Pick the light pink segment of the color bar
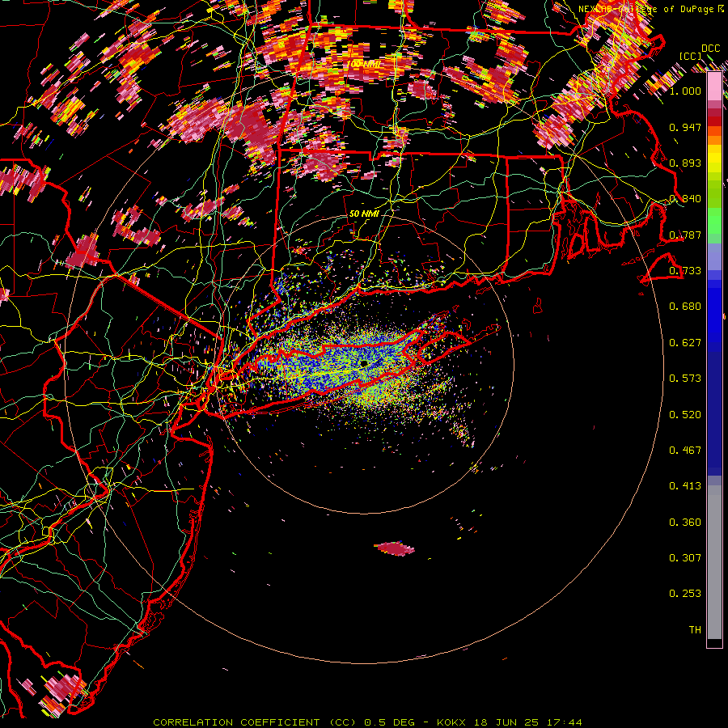The image size is (728, 728). pos(714,87)
